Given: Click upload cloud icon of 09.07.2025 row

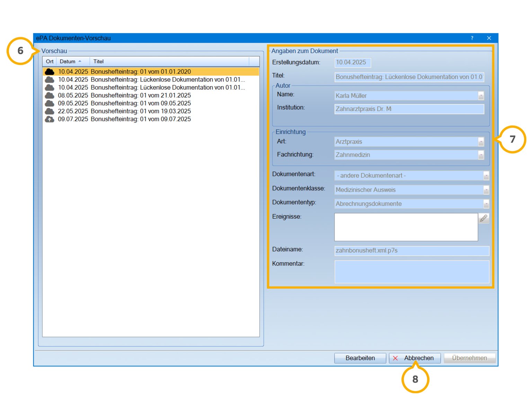Looking at the screenshot, I should [x=50, y=119].
